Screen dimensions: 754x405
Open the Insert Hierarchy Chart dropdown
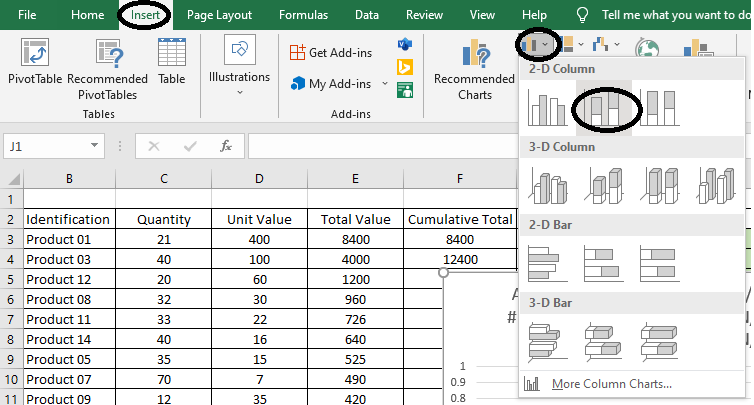tap(572, 45)
